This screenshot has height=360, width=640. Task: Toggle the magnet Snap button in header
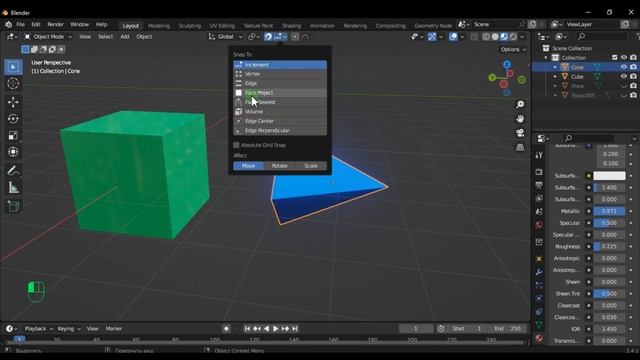click(x=268, y=37)
